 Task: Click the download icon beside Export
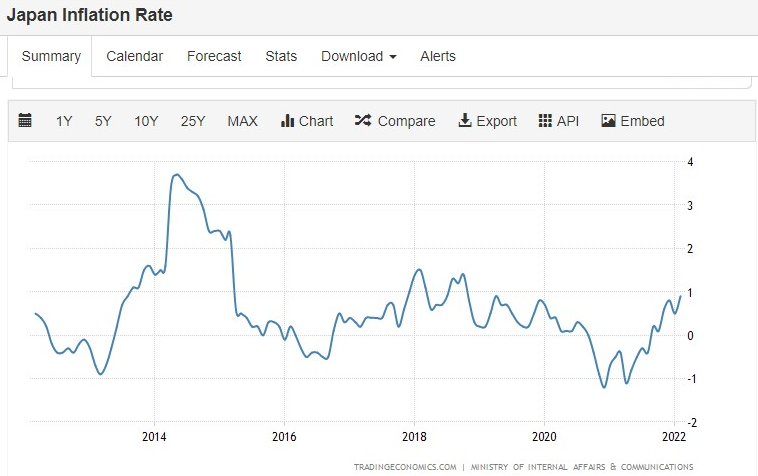[465, 120]
